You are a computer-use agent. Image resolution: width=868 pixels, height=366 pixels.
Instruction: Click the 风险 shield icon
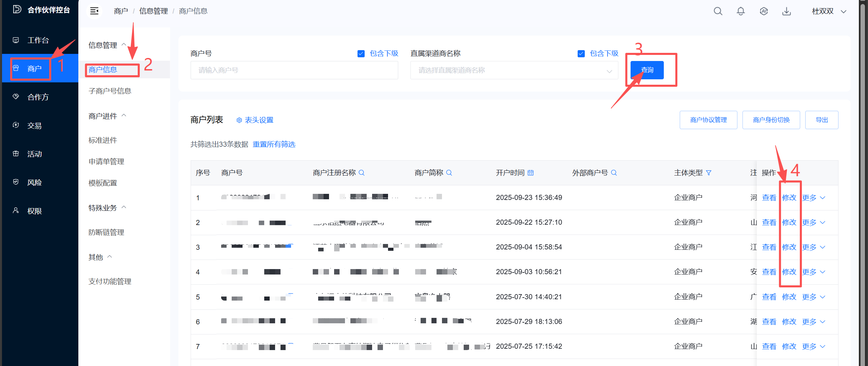(x=16, y=182)
